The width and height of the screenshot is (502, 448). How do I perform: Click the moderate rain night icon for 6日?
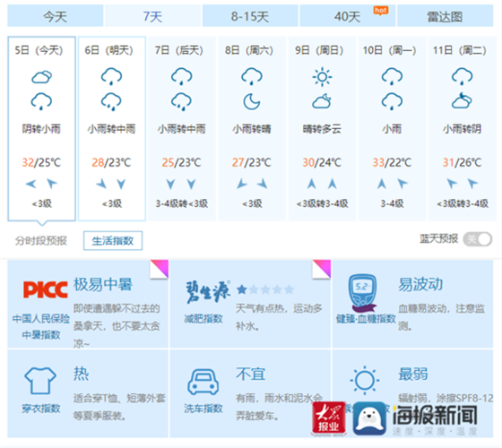coord(111,101)
